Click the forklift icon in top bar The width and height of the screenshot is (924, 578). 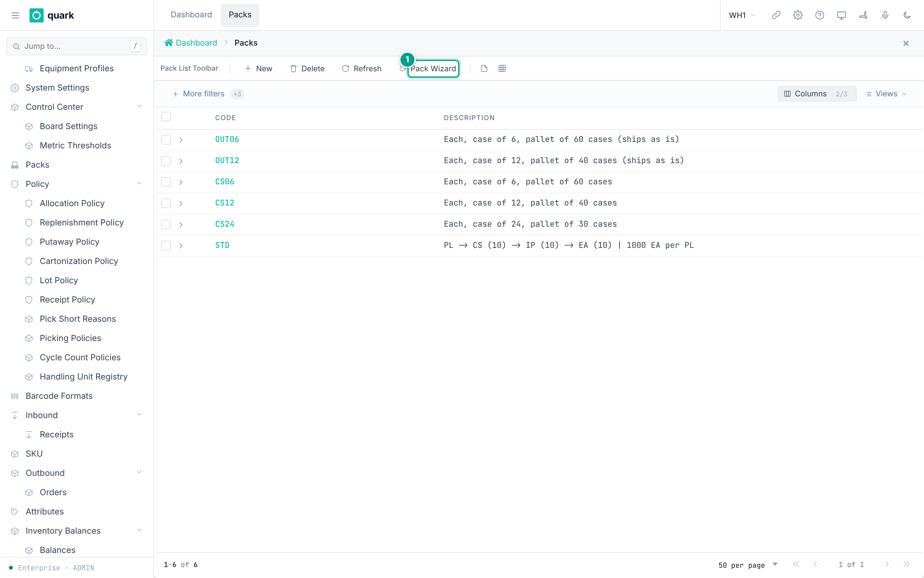click(x=863, y=15)
